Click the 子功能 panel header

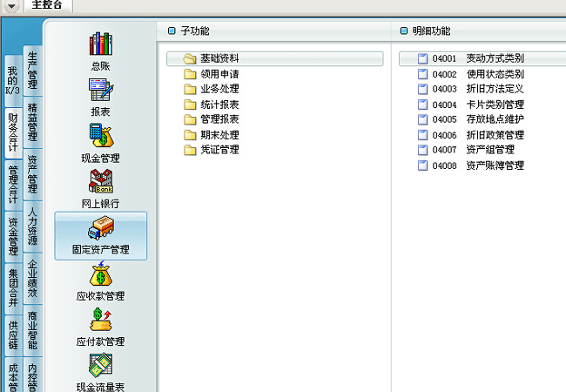(x=195, y=31)
